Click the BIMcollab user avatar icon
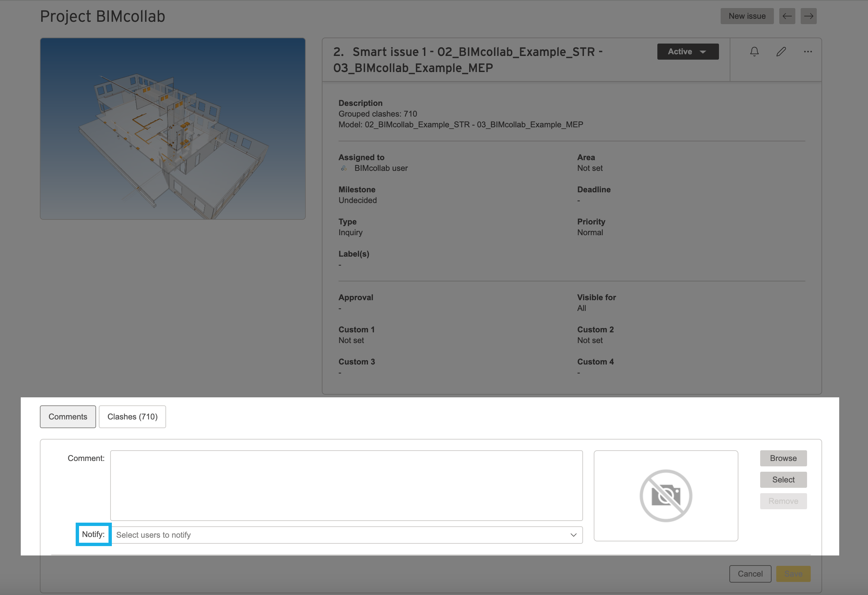868x595 pixels. [344, 168]
